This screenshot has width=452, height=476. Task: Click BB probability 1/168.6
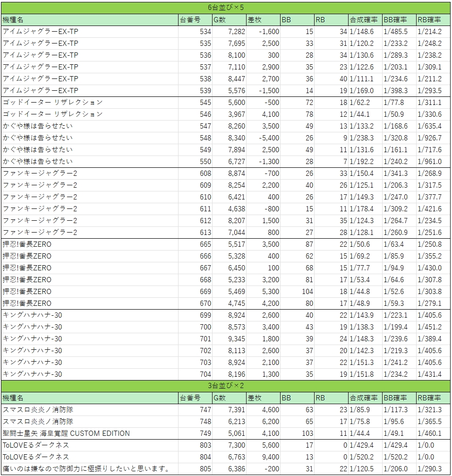pos(399,126)
